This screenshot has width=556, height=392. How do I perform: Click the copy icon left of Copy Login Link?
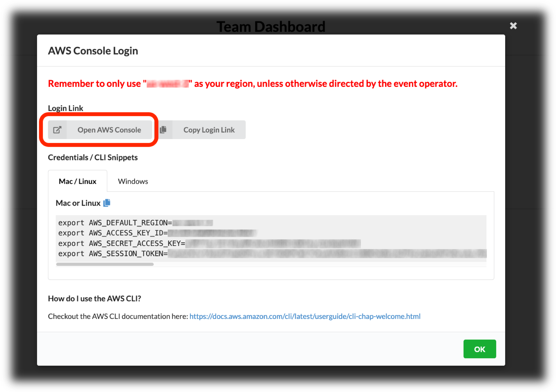[x=163, y=129]
